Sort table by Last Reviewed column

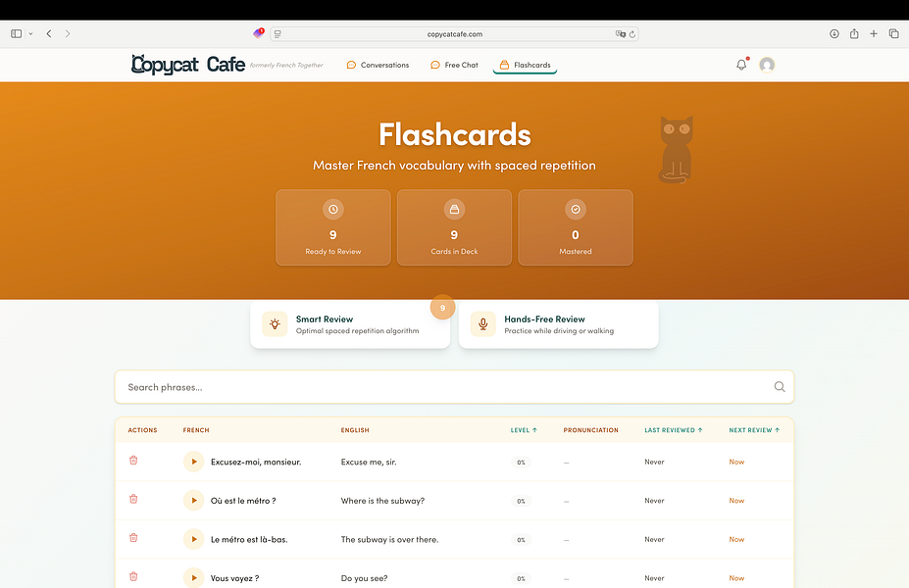(673, 430)
